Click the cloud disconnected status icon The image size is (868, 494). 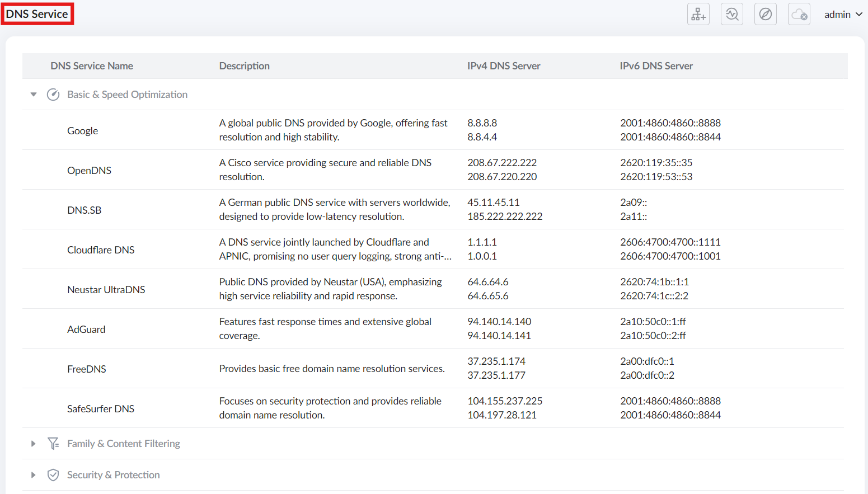(x=799, y=14)
